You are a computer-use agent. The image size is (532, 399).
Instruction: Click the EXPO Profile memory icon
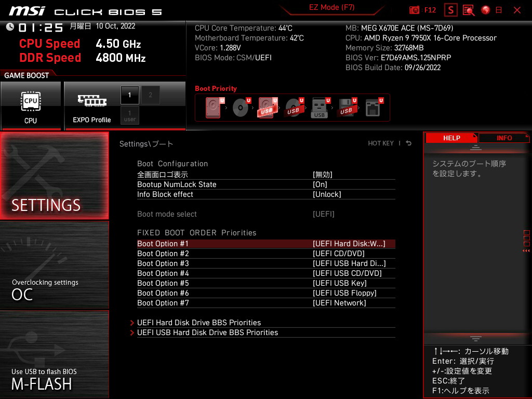click(x=92, y=101)
